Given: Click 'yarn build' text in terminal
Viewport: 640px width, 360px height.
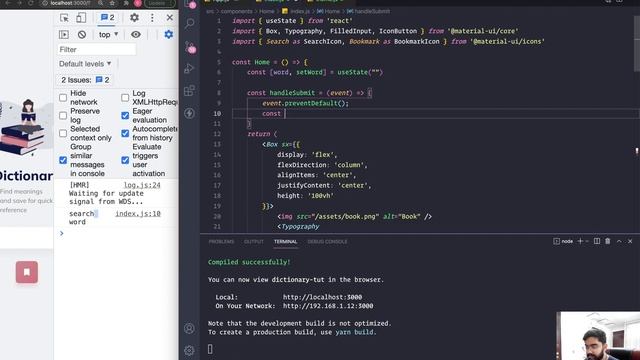Looking at the screenshot, I should [x=354, y=332].
